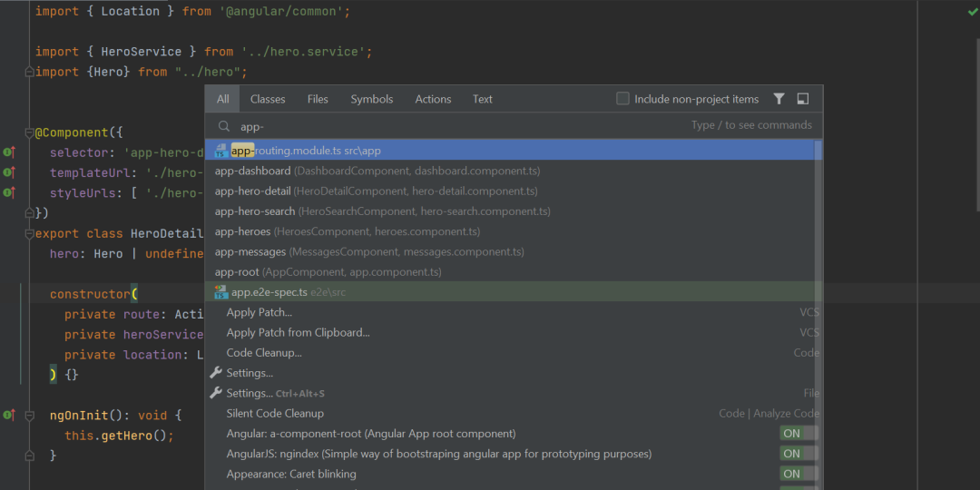Viewport: 980px width, 490px height.
Task: Click gutter icon beside templateUrl line
Action: click(9, 172)
